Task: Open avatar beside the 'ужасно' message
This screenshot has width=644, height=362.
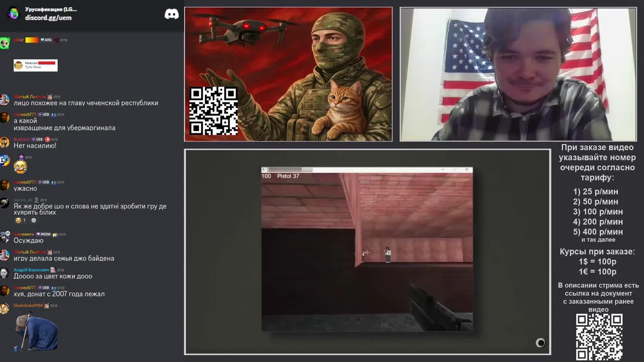Action: point(4,185)
